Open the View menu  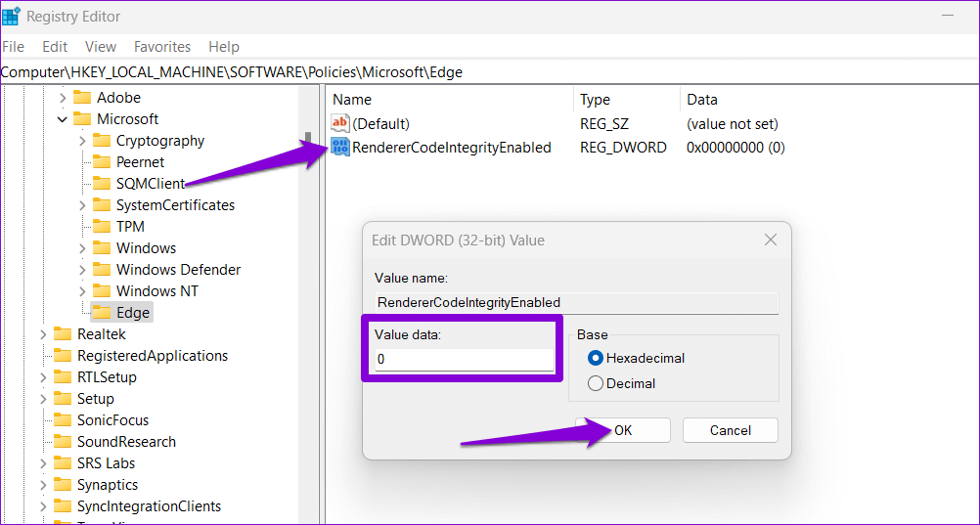click(x=101, y=47)
